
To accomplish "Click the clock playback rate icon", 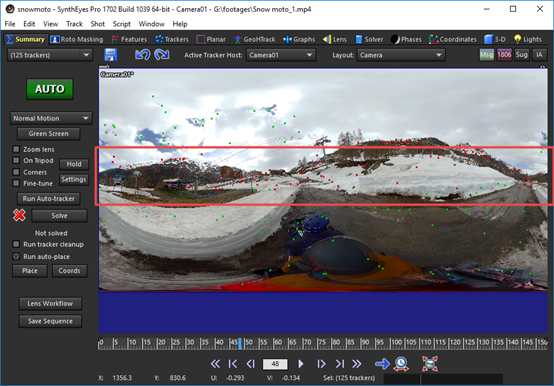I will tap(401, 363).
